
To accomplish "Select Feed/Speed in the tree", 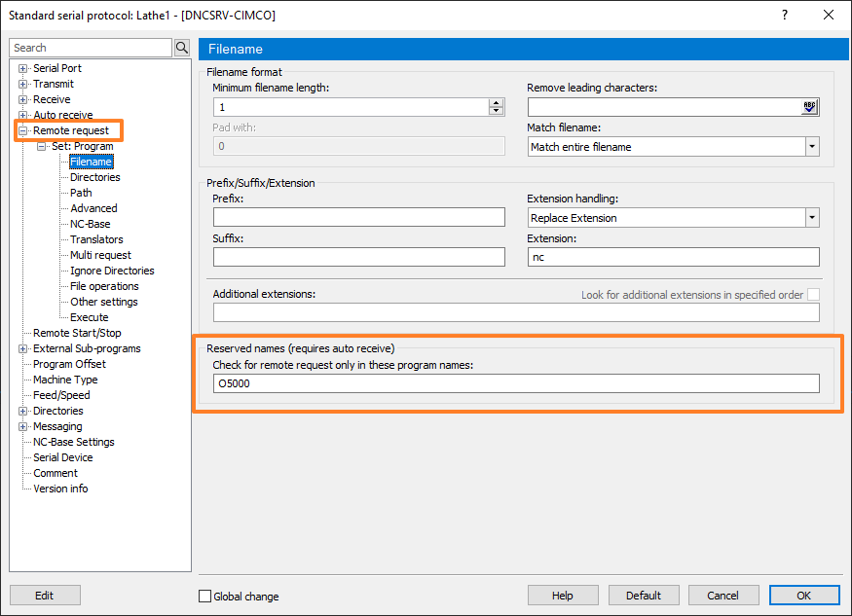I will tap(61, 395).
